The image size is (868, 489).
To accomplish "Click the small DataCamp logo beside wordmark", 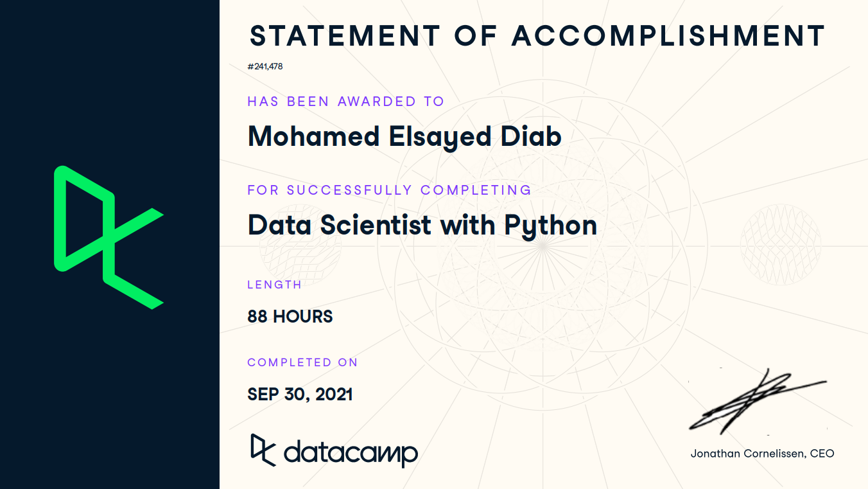I will point(263,450).
